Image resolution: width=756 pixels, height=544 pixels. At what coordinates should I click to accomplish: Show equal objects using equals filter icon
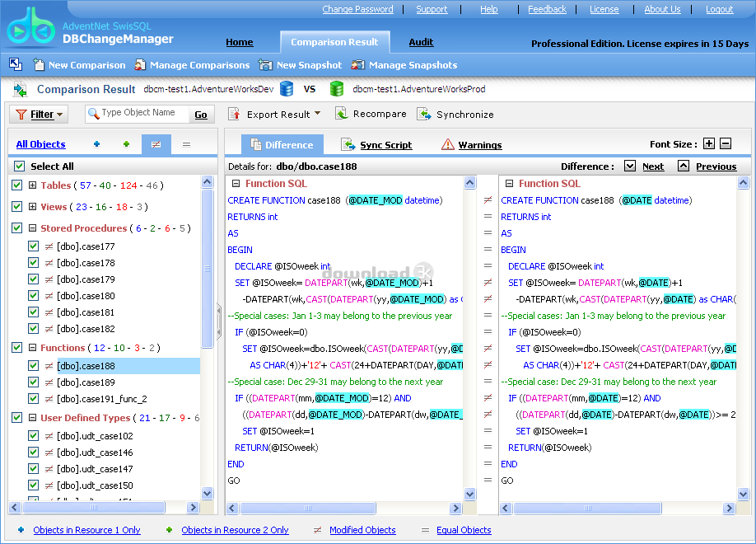tap(187, 144)
